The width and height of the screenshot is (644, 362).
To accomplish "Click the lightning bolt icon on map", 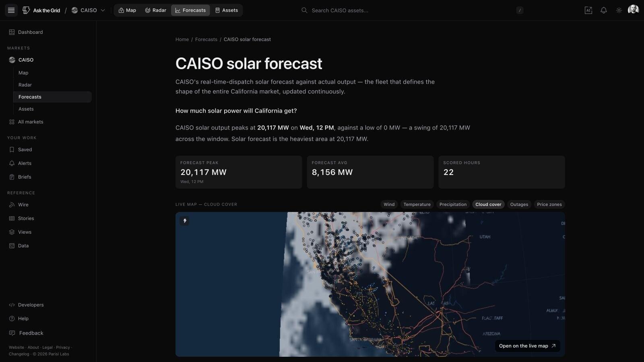I will (184, 221).
